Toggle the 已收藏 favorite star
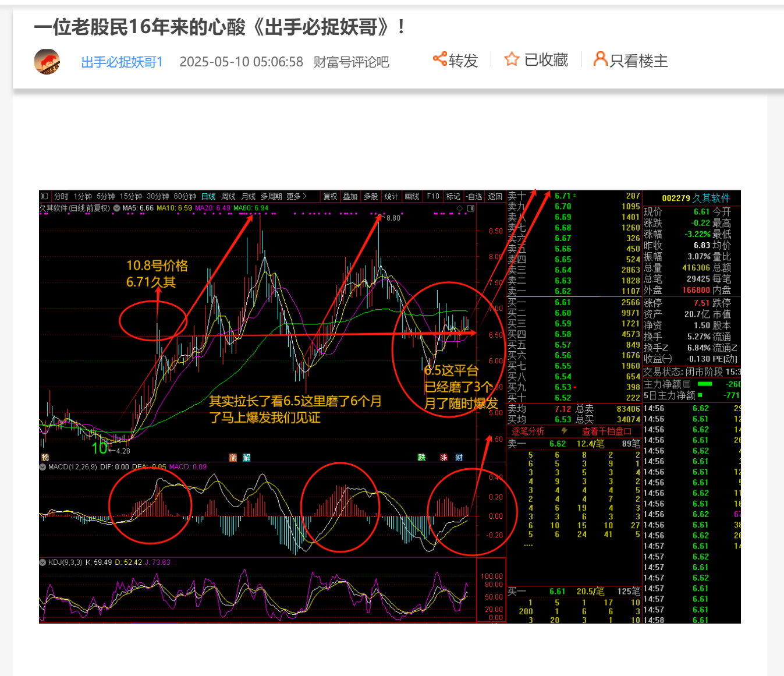 tap(536, 60)
